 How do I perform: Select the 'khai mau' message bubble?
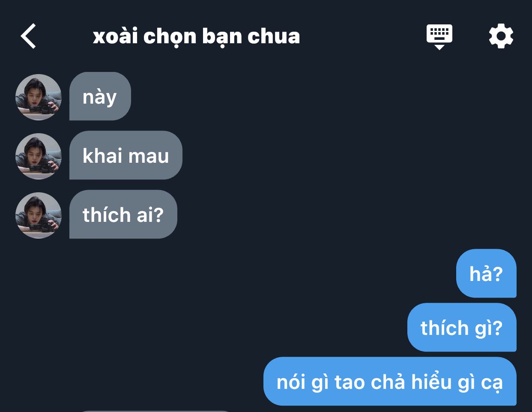tap(126, 155)
